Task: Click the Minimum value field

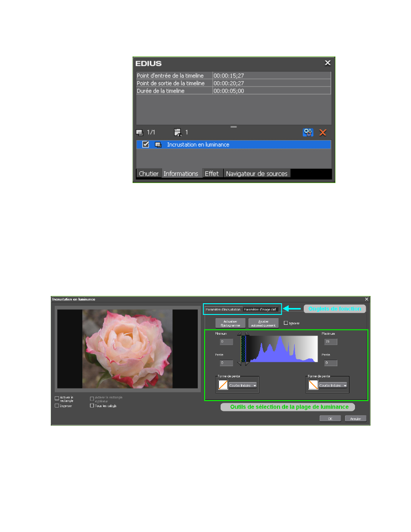Action: [227, 342]
